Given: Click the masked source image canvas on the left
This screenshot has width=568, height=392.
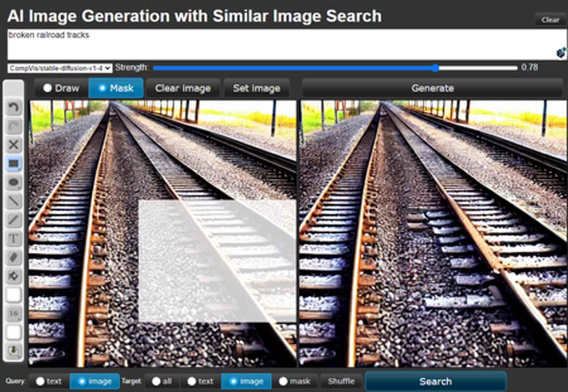Looking at the screenshot, I should tap(162, 234).
